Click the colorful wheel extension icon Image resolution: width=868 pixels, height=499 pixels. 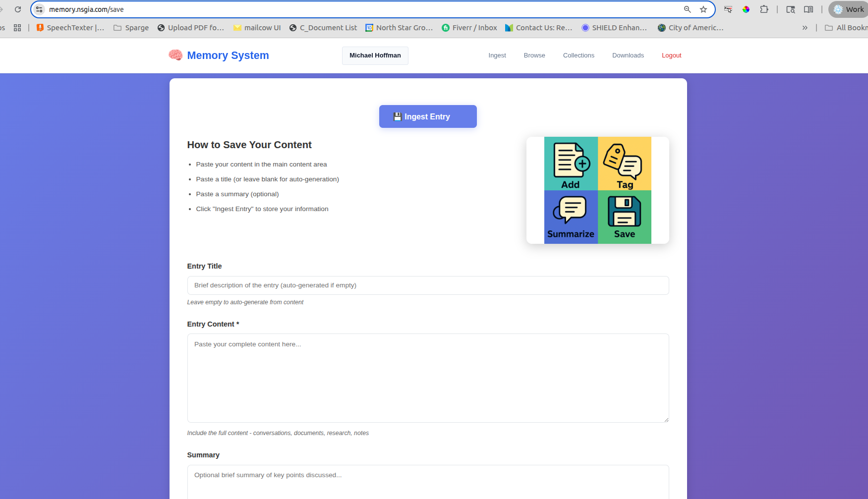coord(746,9)
